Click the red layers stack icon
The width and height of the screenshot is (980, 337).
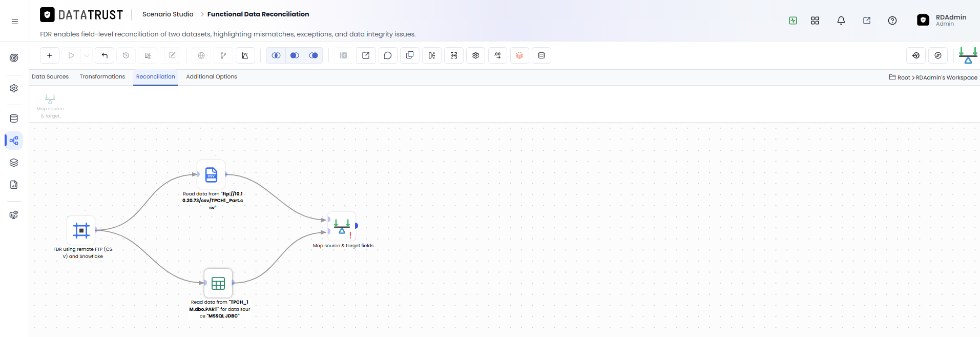[x=519, y=55]
